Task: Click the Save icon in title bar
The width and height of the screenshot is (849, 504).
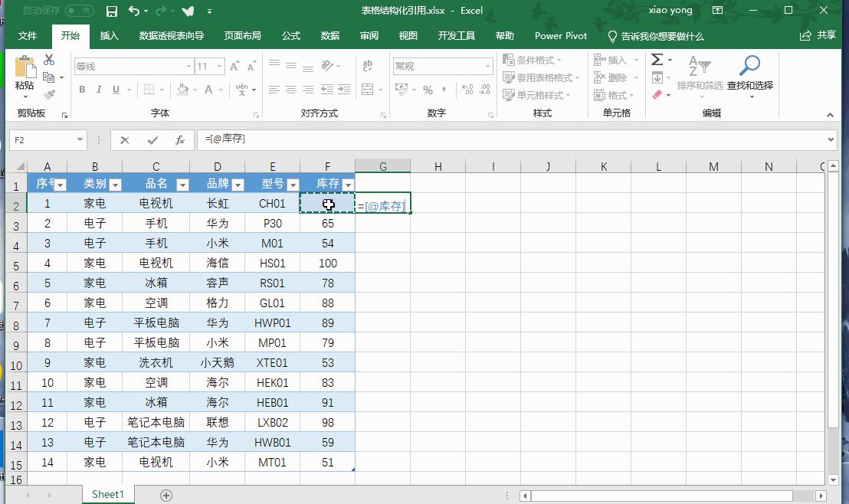Action: click(112, 11)
